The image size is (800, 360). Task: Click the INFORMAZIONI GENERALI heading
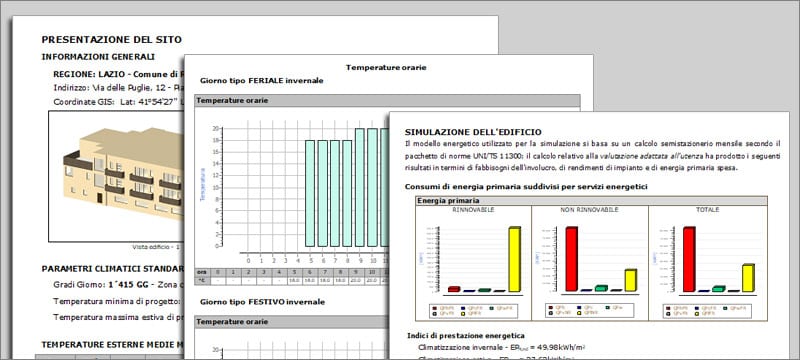(x=98, y=57)
